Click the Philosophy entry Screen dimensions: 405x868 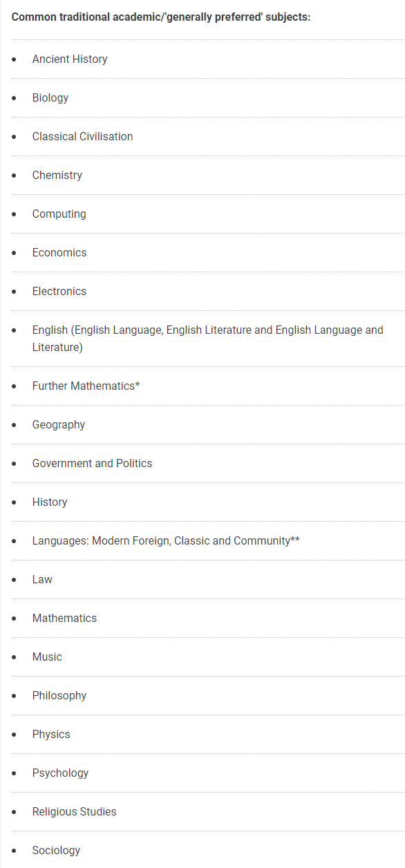click(59, 695)
